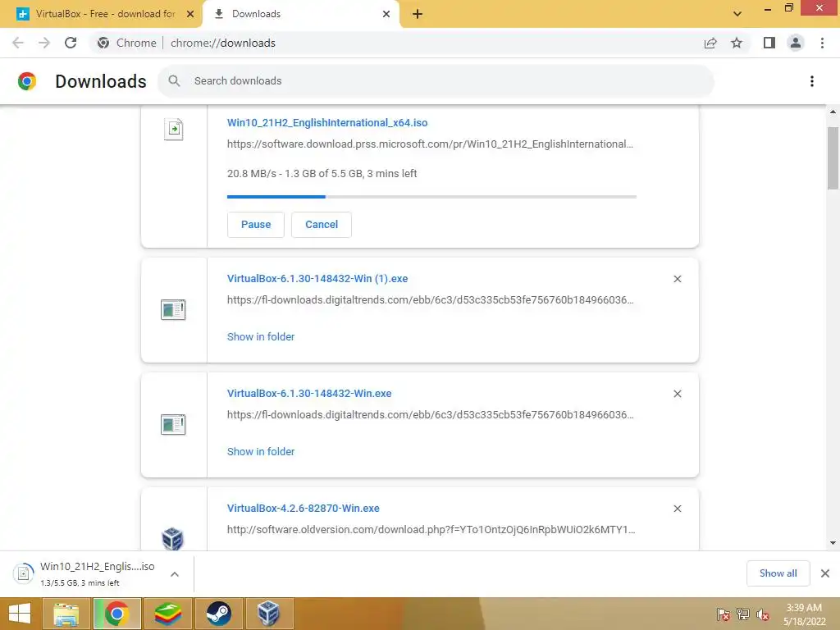Click VirtualBox-6.1.30-148432-Win (1).exe file icon
The height and width of the screenshot is (630, 840).
(x=173, y=309)
